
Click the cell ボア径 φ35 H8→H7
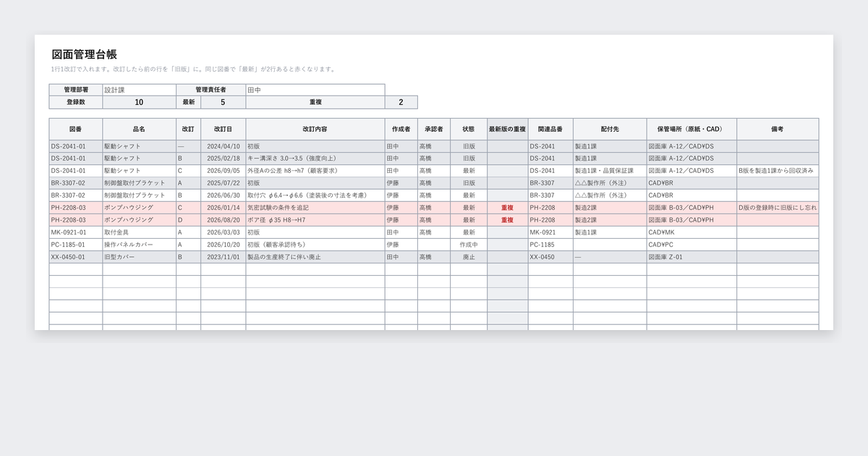[315, 220]
